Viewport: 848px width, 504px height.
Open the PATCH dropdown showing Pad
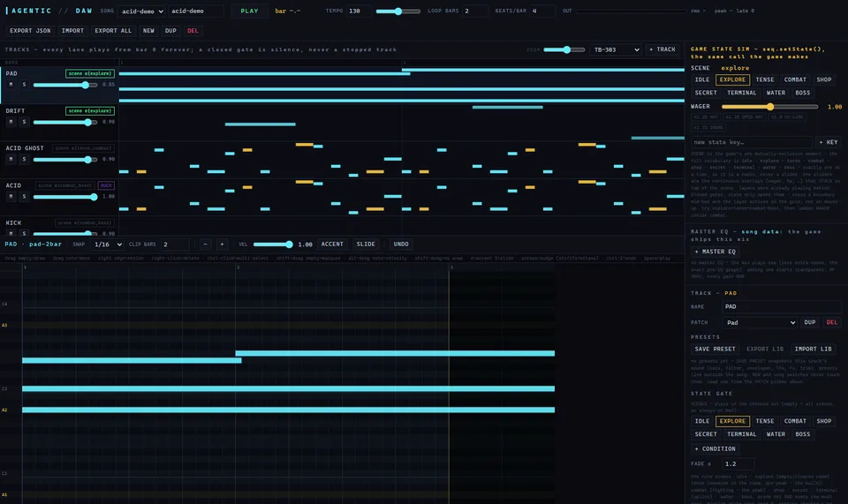pos(760,322)
